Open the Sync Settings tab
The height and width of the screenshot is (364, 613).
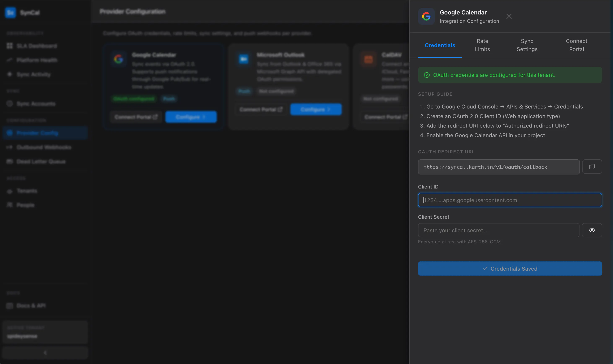pos(527,45)
